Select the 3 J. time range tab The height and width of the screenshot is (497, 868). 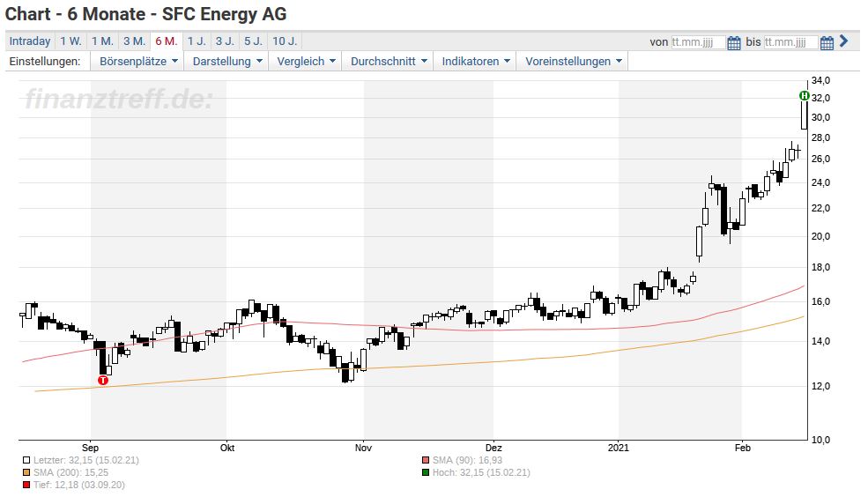(x=225, y=41)
